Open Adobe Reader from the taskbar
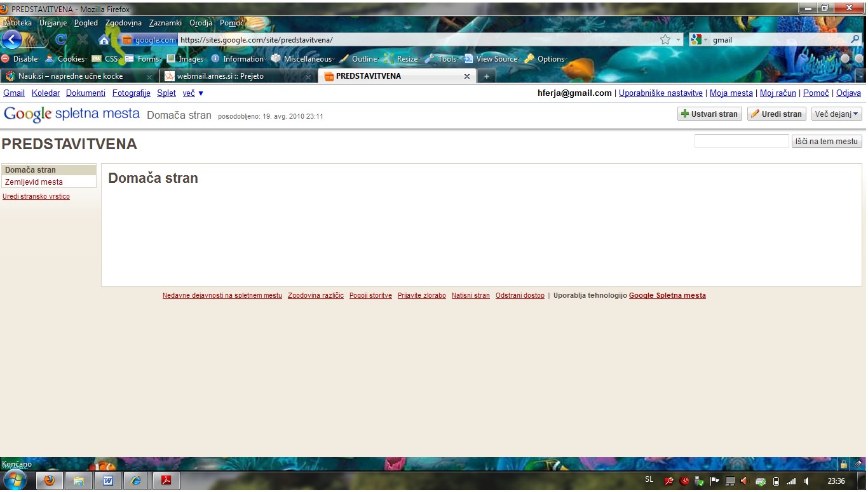This screenshot has width=868, height=492. 165,481
